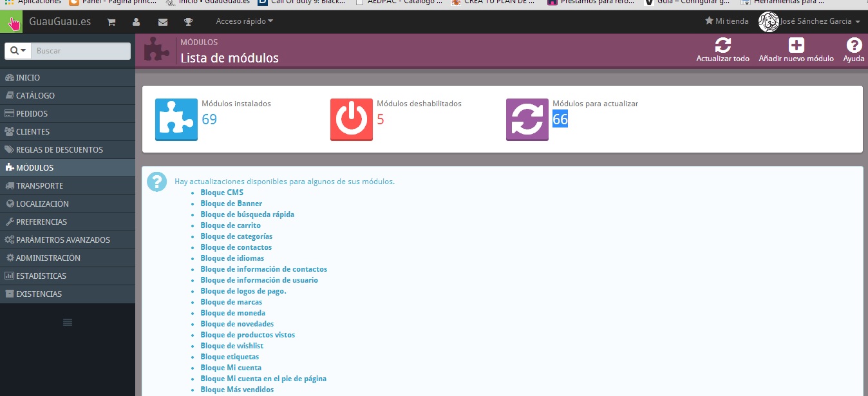Screen dimensions: 868x396
Task: Open Bloque de moneda link
Action: (x=232, y=313)
